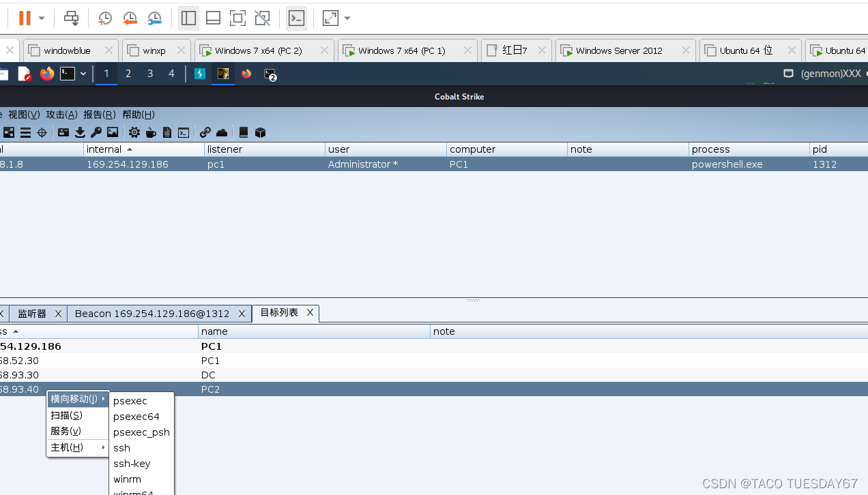
Task: Choose psexec_psh in the submenu
Action: [141, 432]
